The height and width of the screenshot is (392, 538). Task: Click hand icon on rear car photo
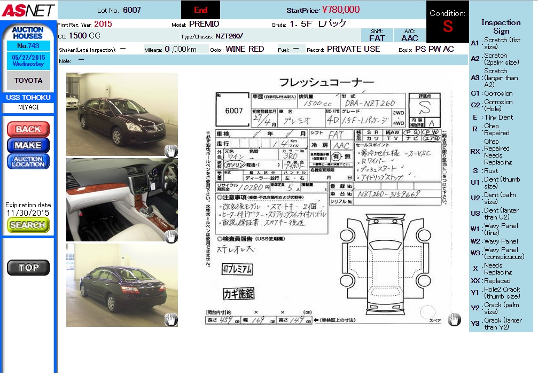pyautogui.click(x=170, y=319)
